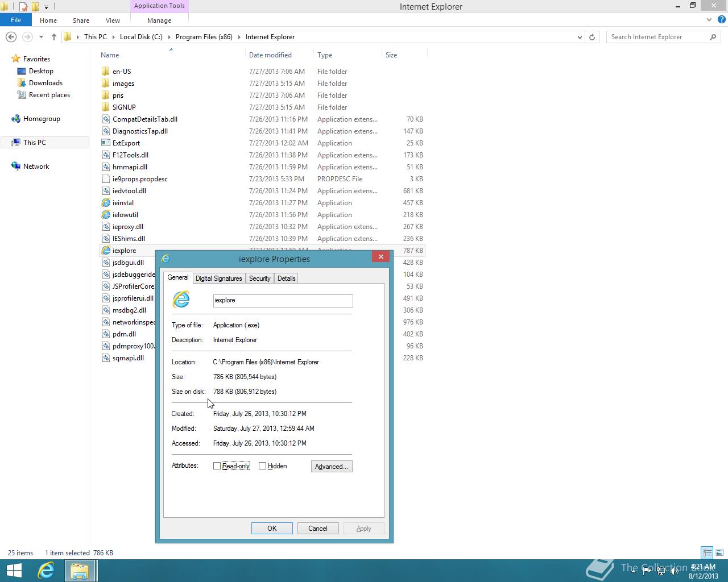
Task: Cancel the iexplore Properties dialog
Action: 318,529
